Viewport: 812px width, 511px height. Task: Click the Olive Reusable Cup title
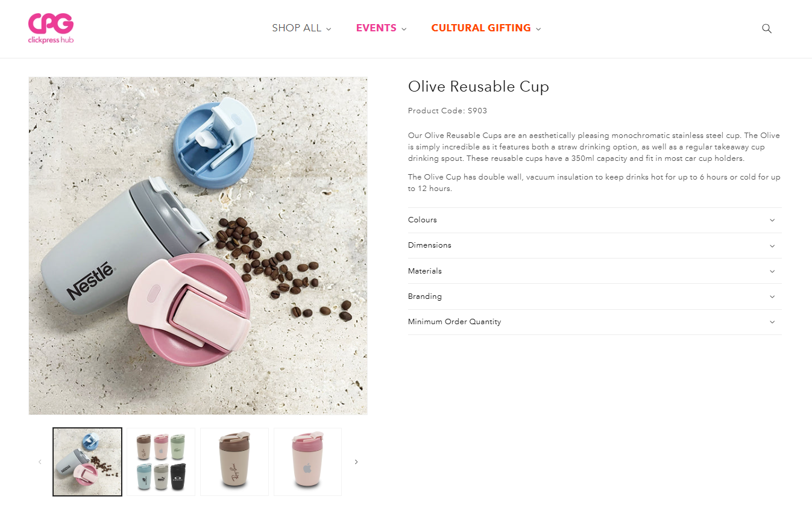[x=479, y=86]
